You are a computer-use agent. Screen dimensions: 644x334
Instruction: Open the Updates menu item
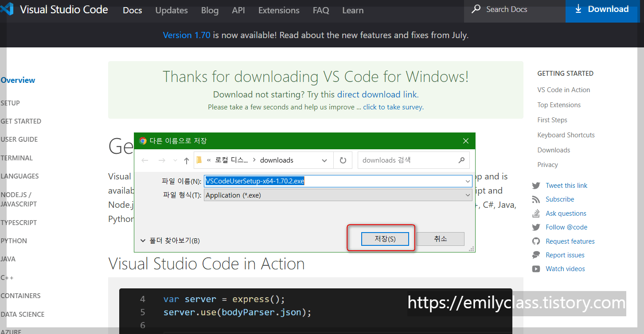tap(172, 10)
